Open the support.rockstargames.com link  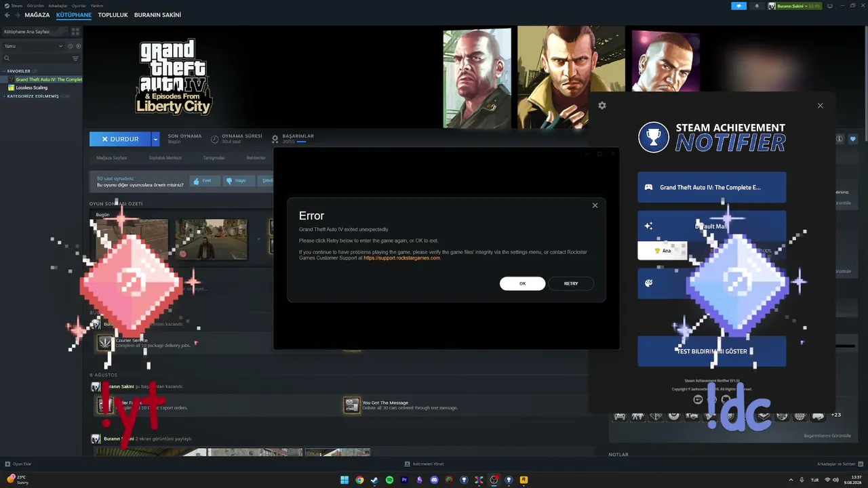click(x=402, y=258)
